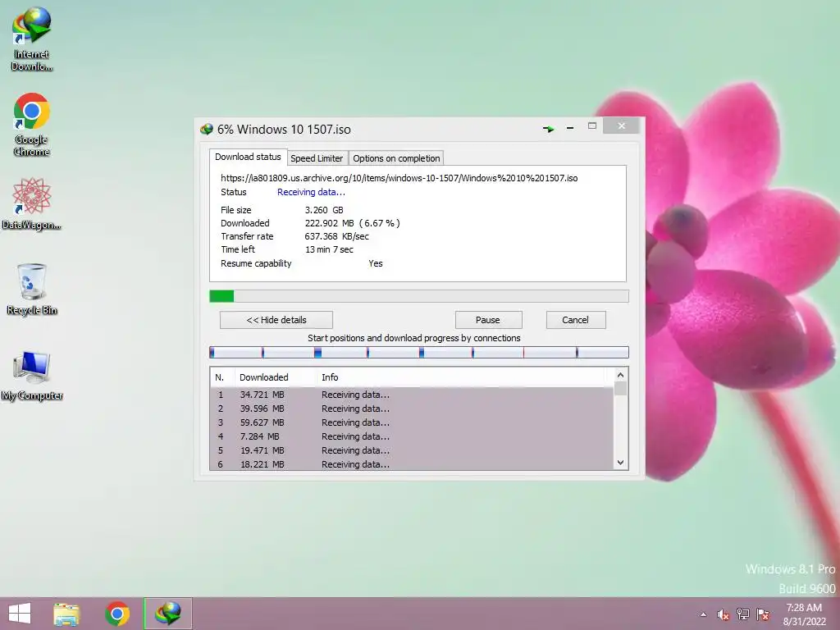Open File Explorer from taskbar
The height and width of the screenshot is (630, 840).
[x=66, y=614]
